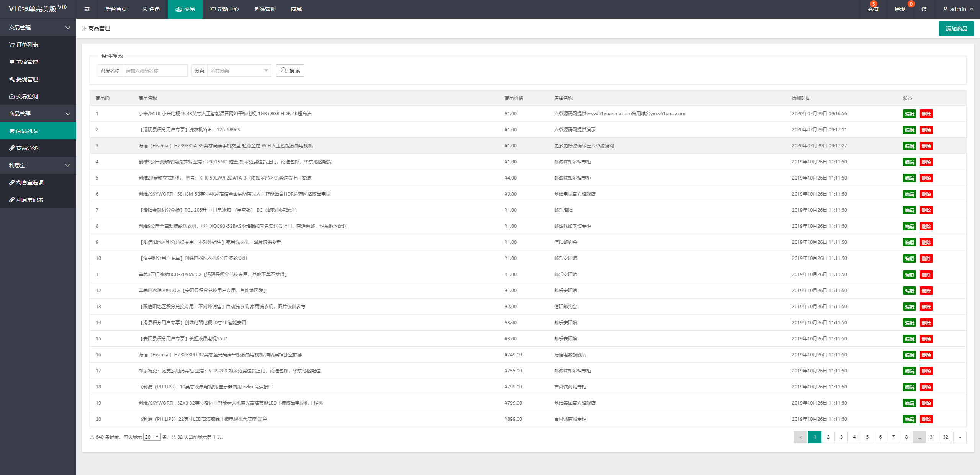Switch to the 系统管理 top menu
The image size is (980, 475).
point(265,9)
